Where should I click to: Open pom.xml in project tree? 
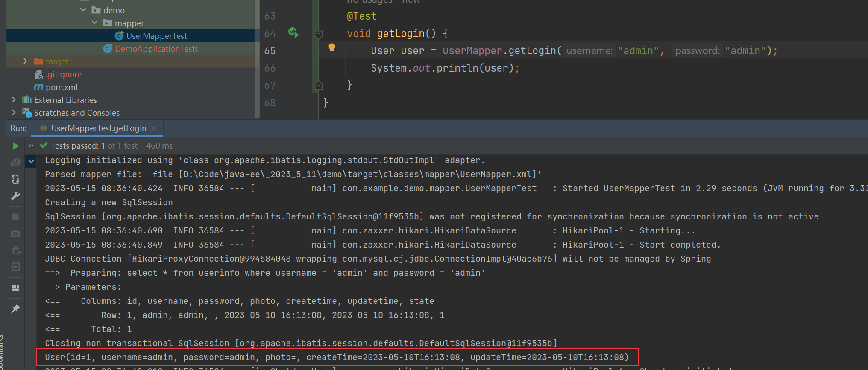pyautogui.click(x=62, y=87)
